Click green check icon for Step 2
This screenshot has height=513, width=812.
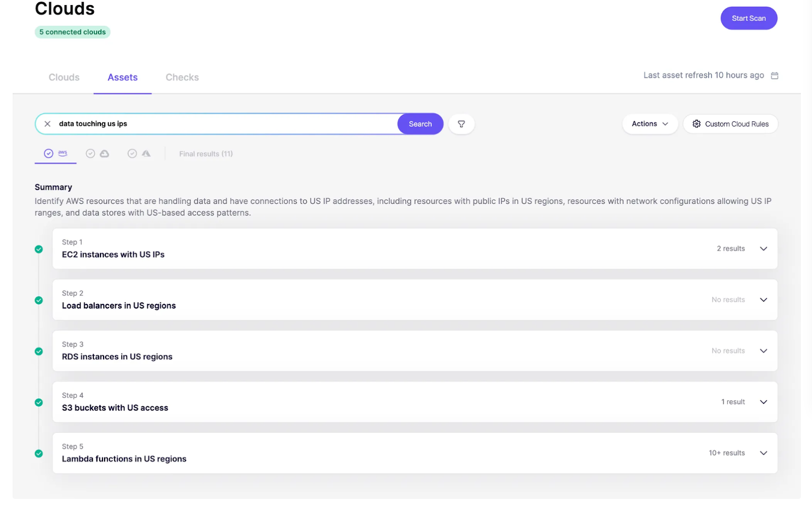(39, 300)
